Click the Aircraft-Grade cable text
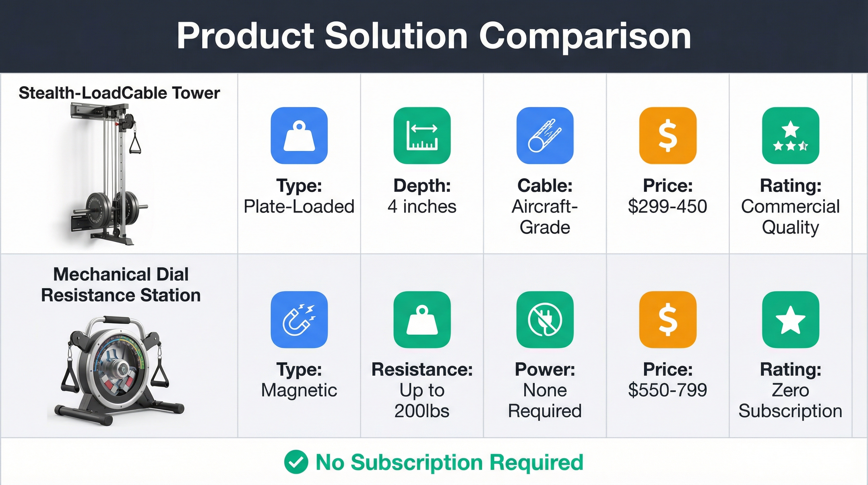This screenshot has width=868, height=485. pos(545,217)
